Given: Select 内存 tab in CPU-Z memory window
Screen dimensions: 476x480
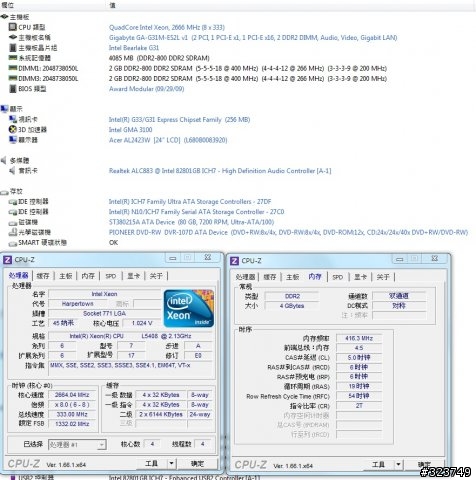Looking at the screenshot, I should (315, 277).
